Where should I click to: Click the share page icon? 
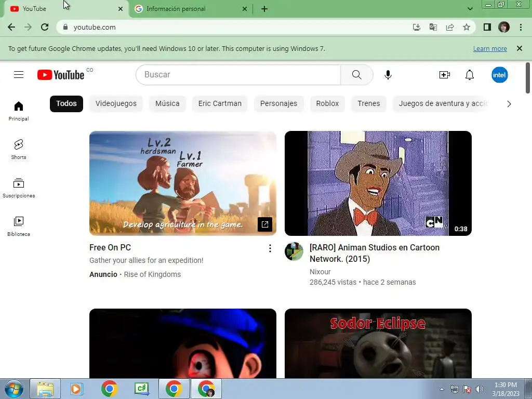[x=450, y=27]
